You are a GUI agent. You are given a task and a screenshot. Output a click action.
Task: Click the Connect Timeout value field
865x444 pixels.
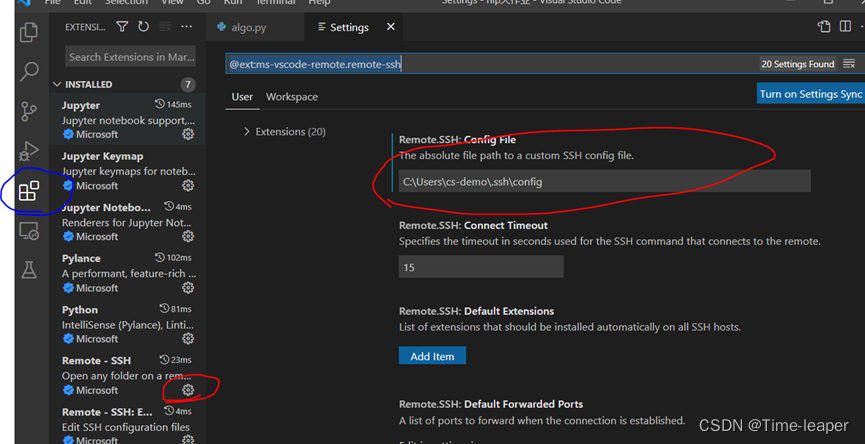[x=481, y=267]
